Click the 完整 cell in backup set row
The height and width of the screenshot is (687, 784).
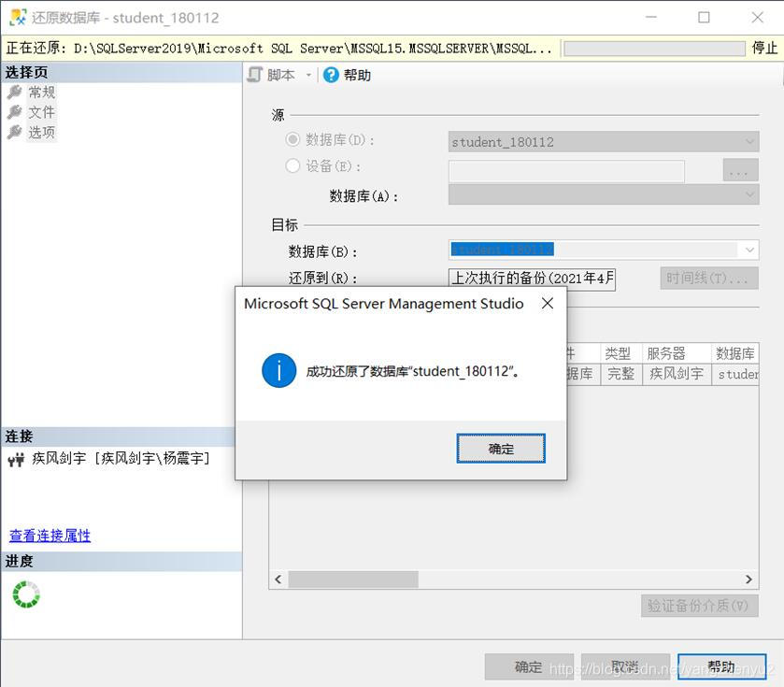(620, 374)
